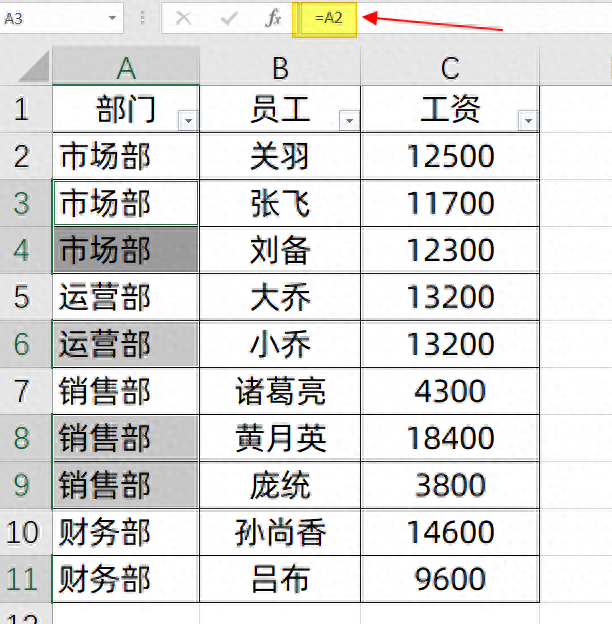Select 大乔's salary cell 13200

coord(450,297)
